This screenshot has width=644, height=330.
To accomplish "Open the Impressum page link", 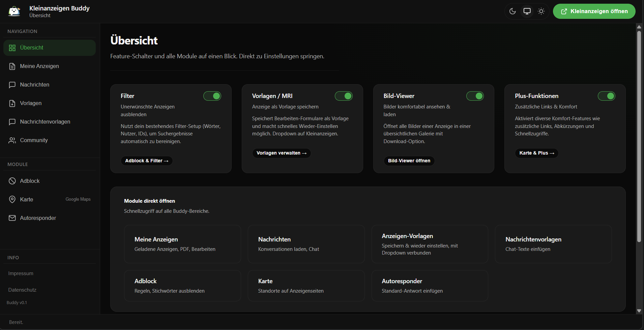I will (x=21, y=273).
